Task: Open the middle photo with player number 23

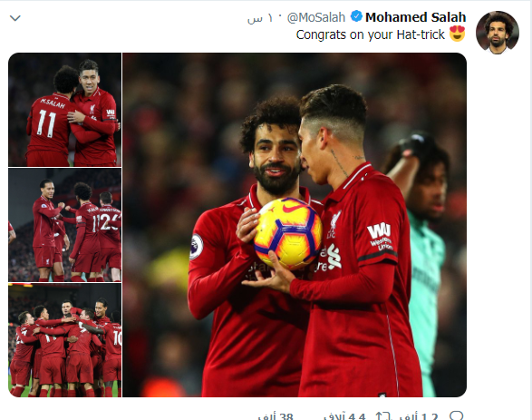Action: pyautogui.click(x=65, y=225)
